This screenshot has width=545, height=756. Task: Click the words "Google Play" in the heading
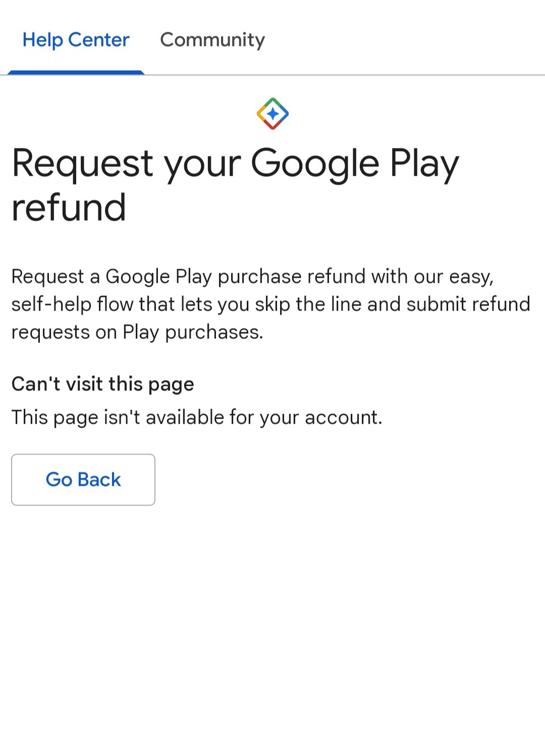pos(355,164)
